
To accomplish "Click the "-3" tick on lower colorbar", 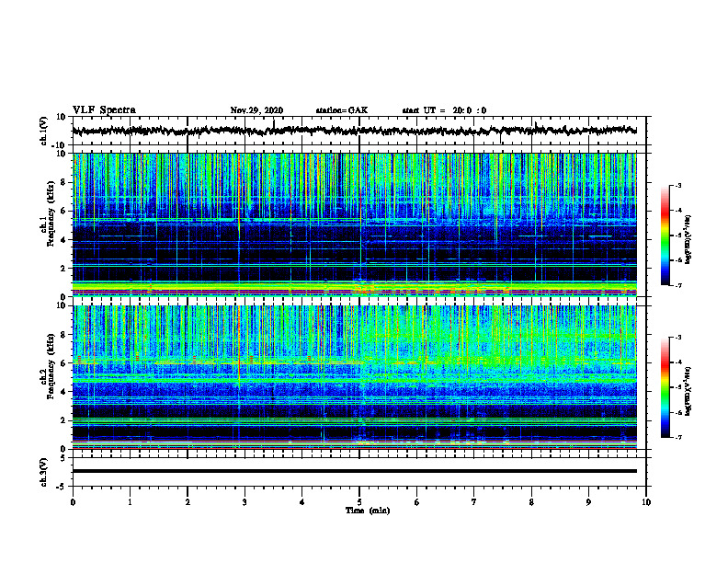I will coord(678,338).
